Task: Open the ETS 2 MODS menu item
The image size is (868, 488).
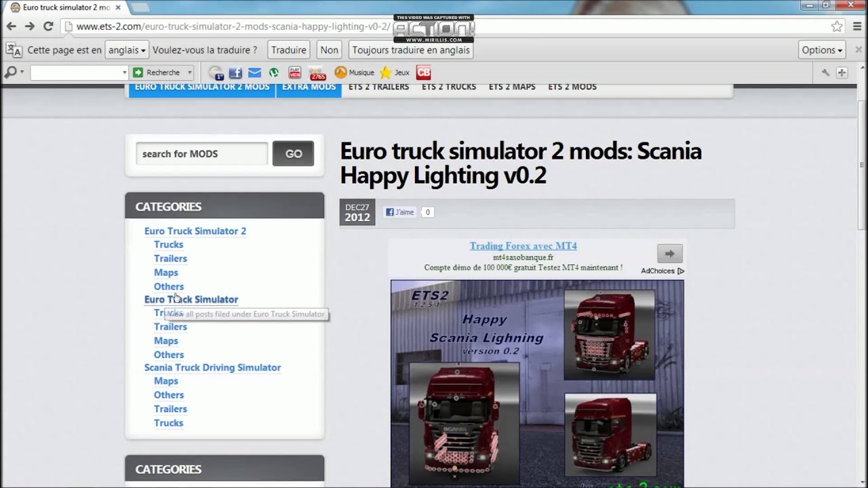Action: pyautogui.click(x=572, y=87)
